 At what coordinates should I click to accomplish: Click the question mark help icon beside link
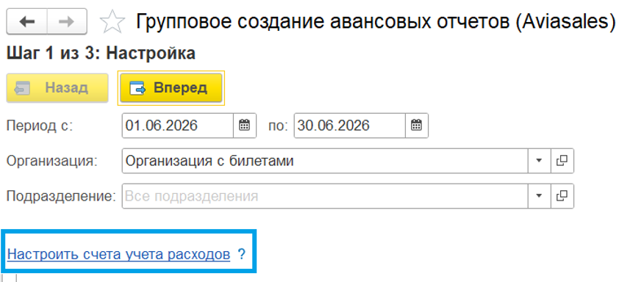(241, 255)
